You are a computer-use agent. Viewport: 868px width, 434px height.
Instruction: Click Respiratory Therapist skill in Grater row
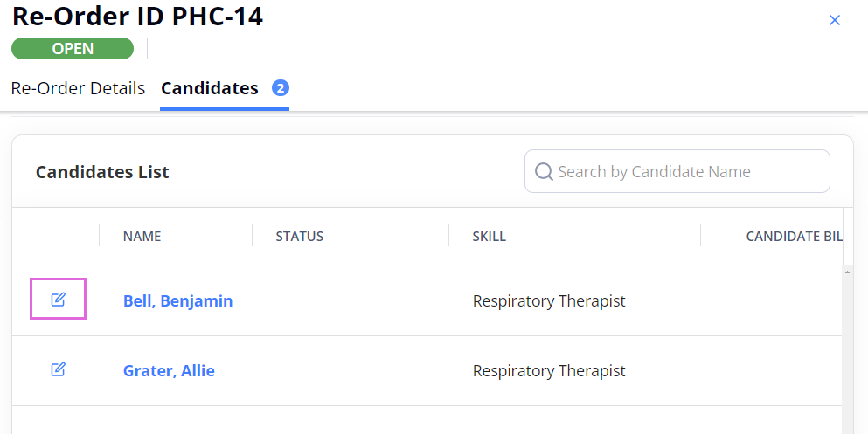coord(549,370)
